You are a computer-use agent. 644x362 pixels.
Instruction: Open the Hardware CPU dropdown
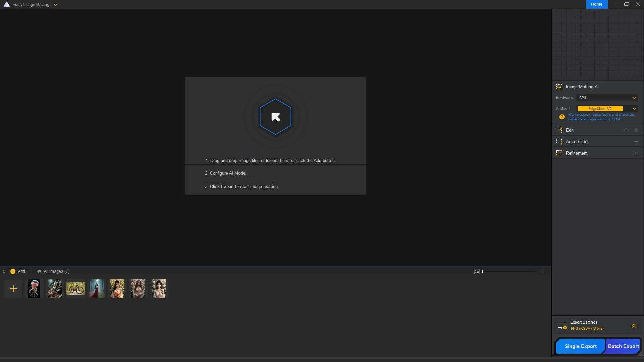coord(607,98)
